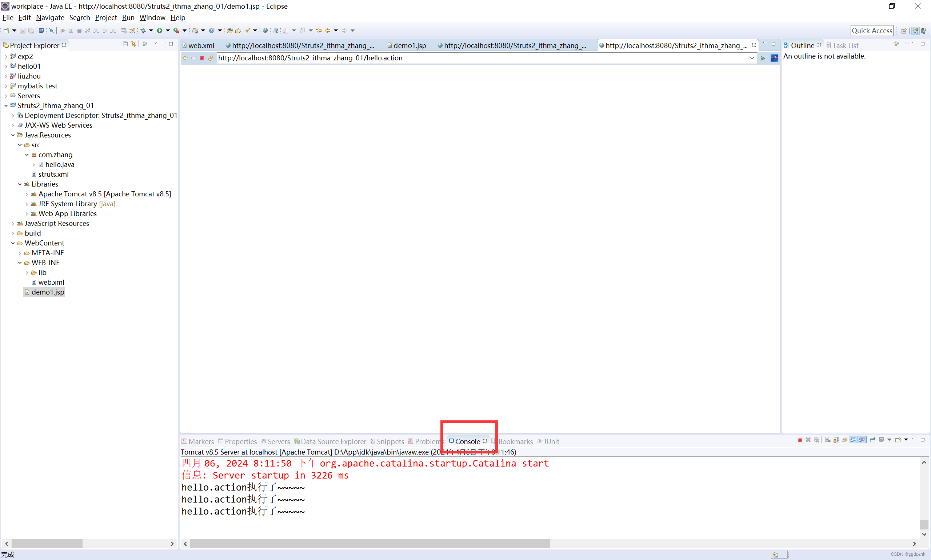Toggle Use Step Filters in toolbar

pyautogui.click(x=132, y=31)
